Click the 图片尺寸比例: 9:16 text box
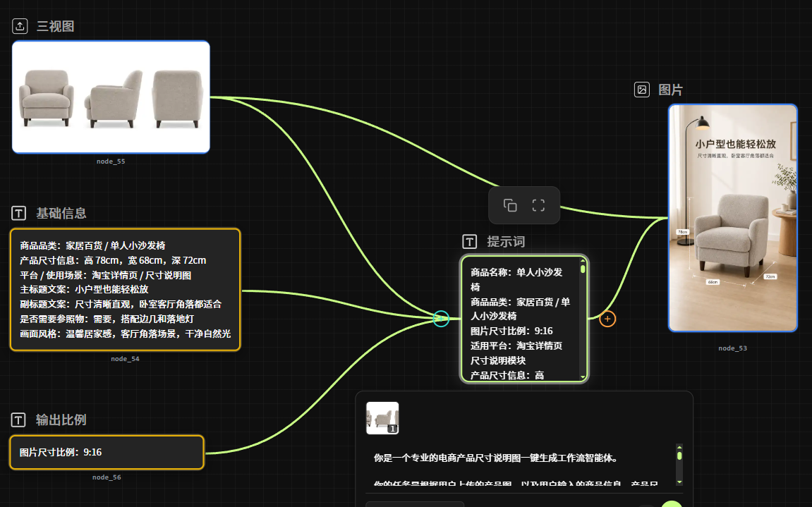This screenshot has width=812, height=507. [x=107, y=452]
